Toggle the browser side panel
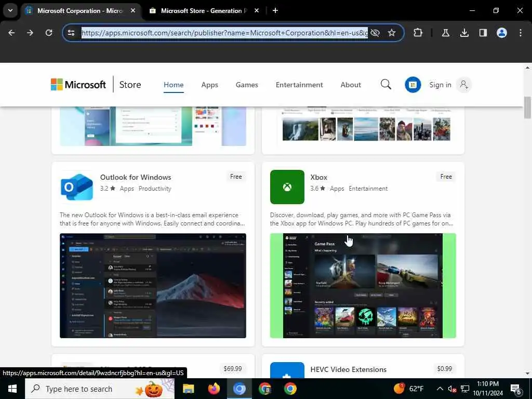This screenshot has width=532, height=399. pyautogui.click(x=483, y=33)
